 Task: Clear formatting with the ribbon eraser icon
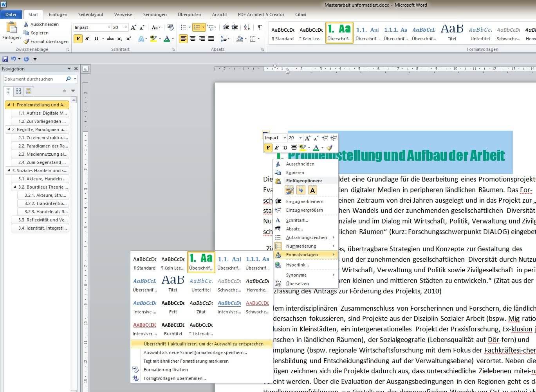[170, 27]
